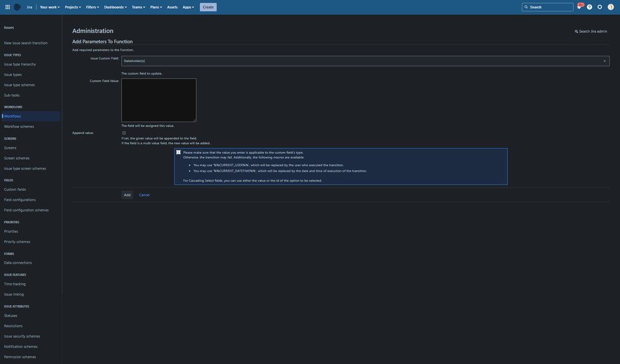The width and height of the screenshot is (620, 364).
Task: Click the warning icon in the notice panel
Action: (x=177, y=151)
